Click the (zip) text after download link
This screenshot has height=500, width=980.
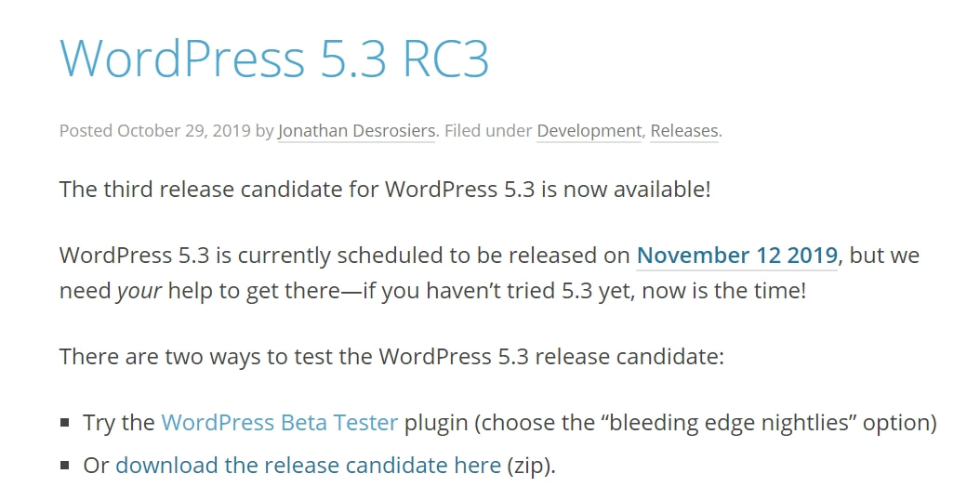pyautogui.click(x=531, y=465)
